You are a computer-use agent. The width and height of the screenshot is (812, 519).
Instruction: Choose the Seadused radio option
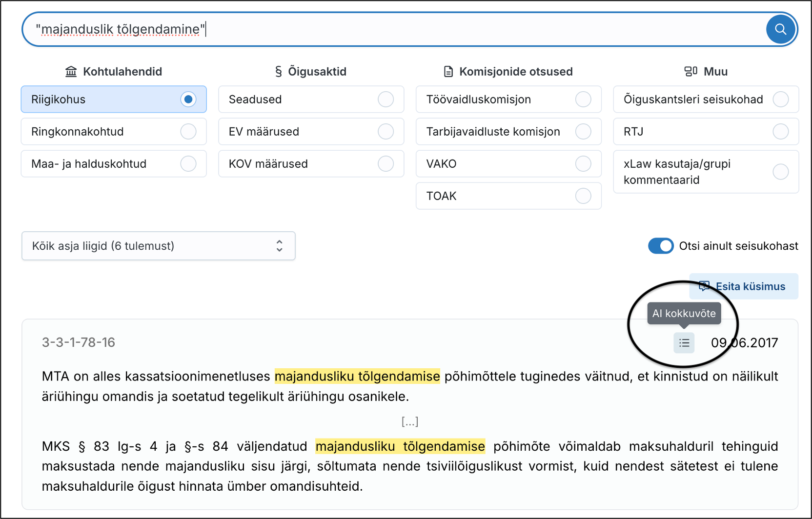click(386, 100)
